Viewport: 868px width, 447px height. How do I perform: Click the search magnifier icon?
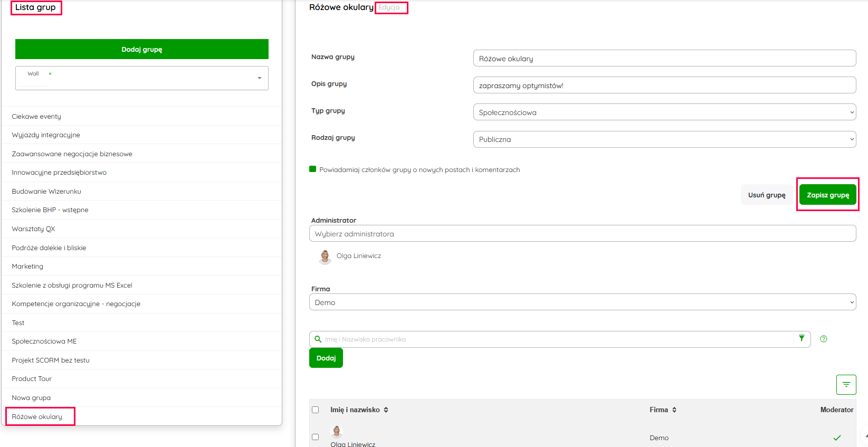point(318,339)
